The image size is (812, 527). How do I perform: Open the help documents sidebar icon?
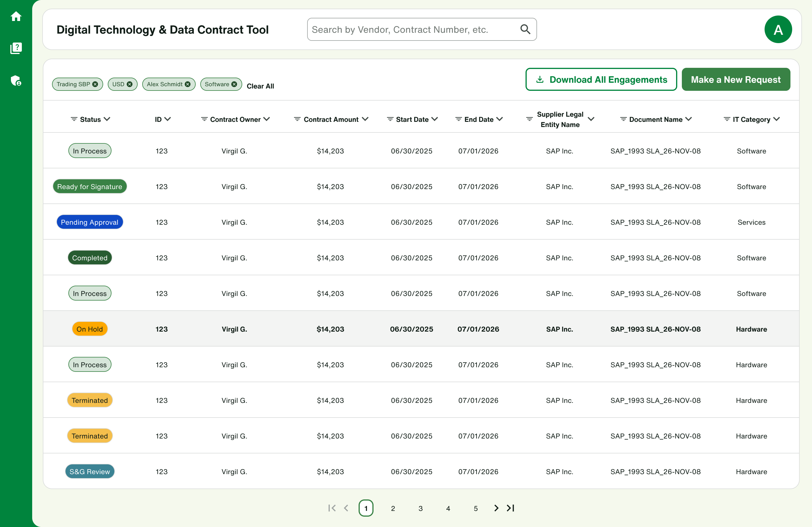tap(16, 49)
